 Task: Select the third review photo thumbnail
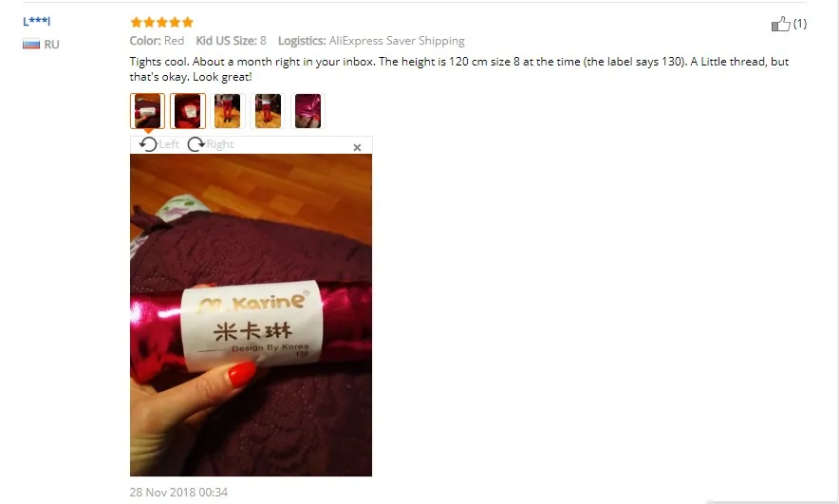click(228, 111)
